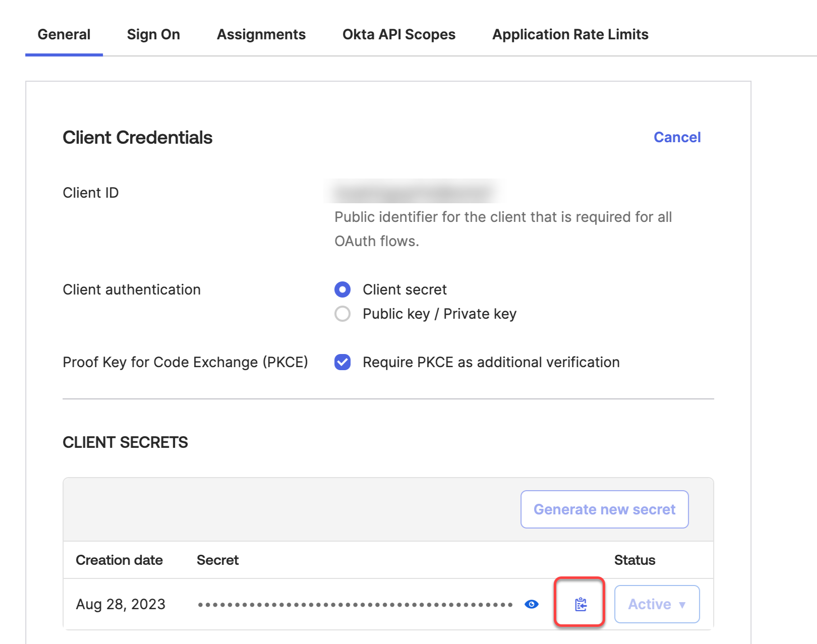This screenshot has width=817, height=644.
Task: Open the Active status dropdown
Action: (x=657, y=604)
